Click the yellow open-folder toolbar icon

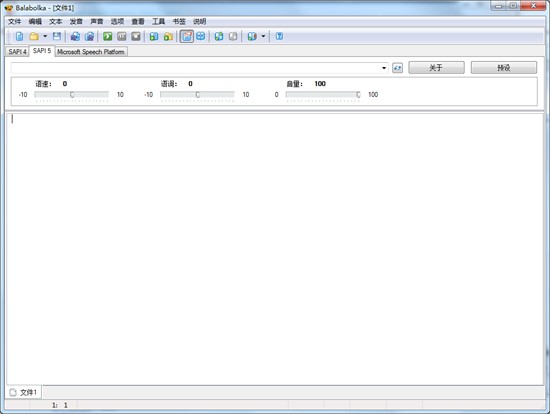(x=34, y=36)
